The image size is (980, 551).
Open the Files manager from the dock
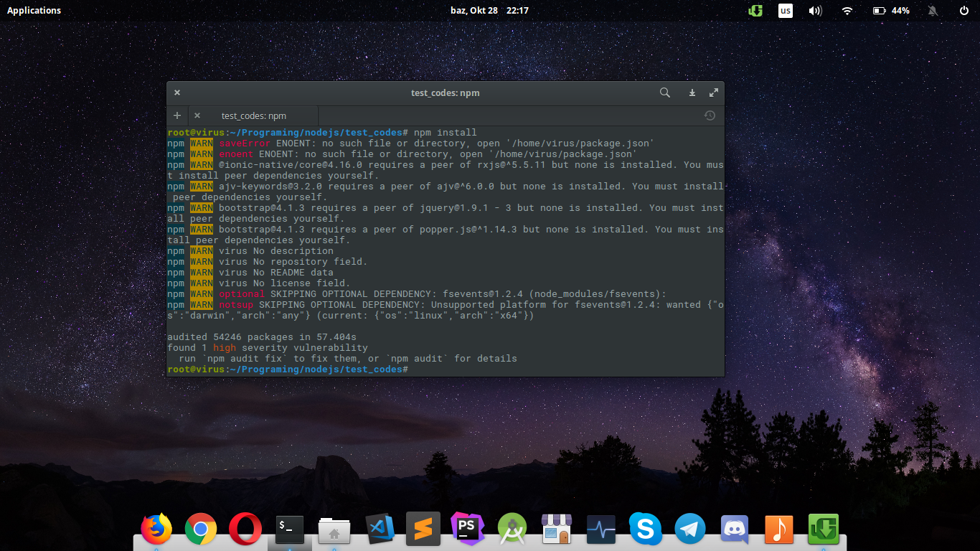pyautogui.click(x=334, y=529)
